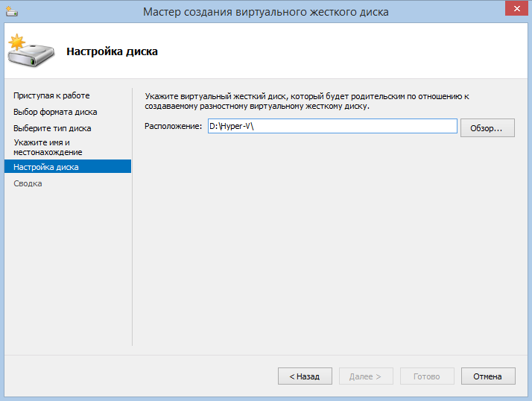Click the 'Далее >' next button
Screen dimensions: 532x401
pyautogui.click(x=365, y=376)
